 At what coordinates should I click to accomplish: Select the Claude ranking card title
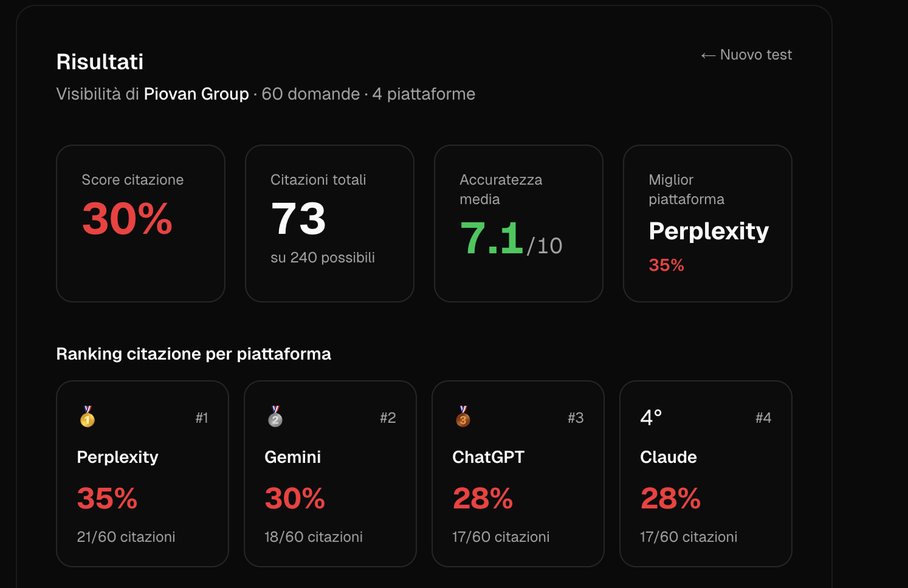click(668, 457)
